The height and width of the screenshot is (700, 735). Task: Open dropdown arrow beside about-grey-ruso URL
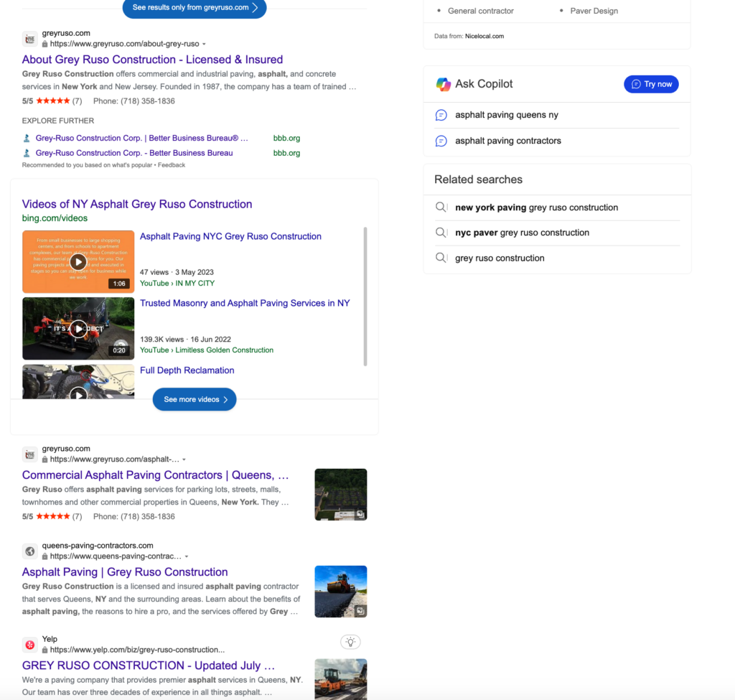tap(204, 44)
